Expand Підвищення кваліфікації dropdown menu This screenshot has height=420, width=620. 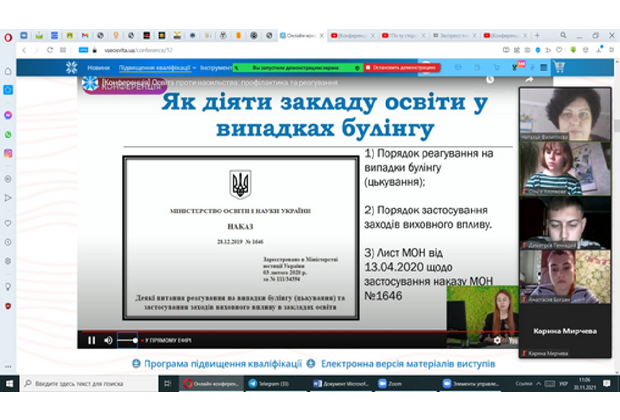point(157,68)
